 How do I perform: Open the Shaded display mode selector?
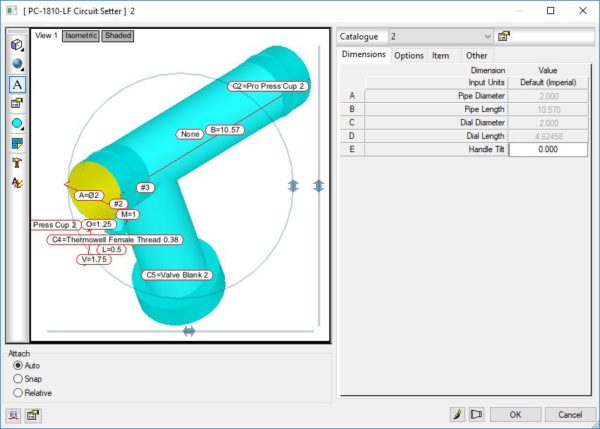pyautogui.click(x=117, y=36)
